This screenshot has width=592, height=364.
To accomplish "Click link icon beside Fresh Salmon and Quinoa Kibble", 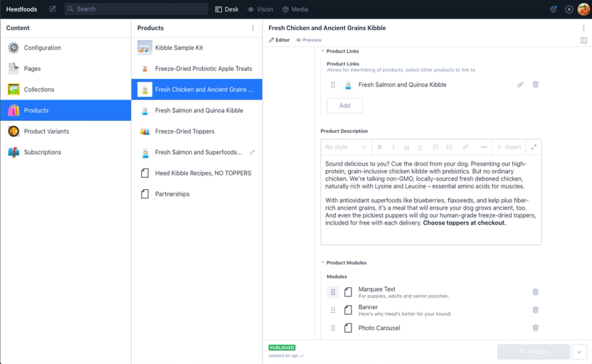I will click(520, 85).
